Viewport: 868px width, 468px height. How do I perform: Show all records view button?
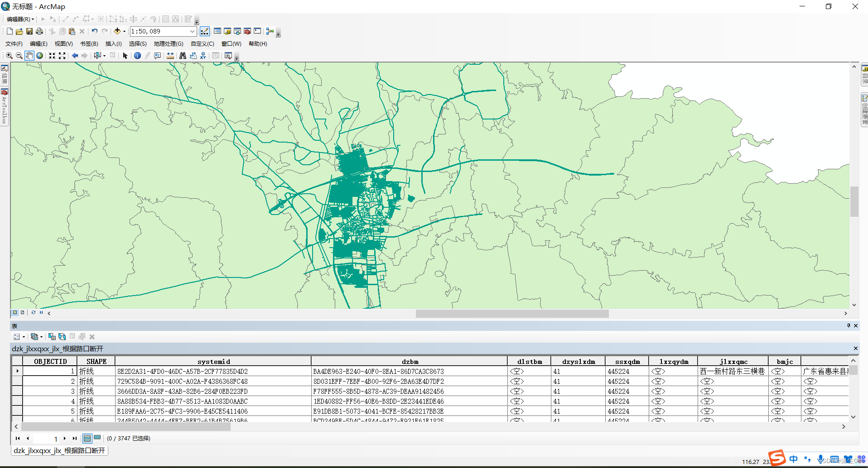click(87, 438)
